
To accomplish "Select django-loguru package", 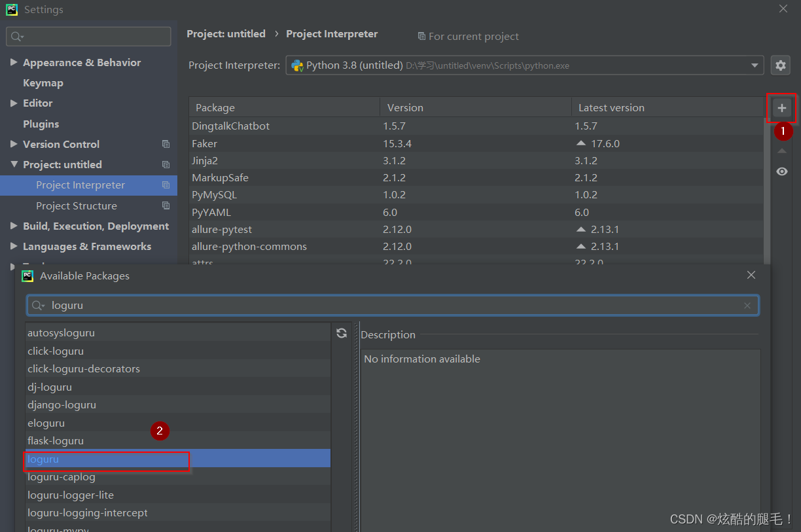I will coord(178,404).
